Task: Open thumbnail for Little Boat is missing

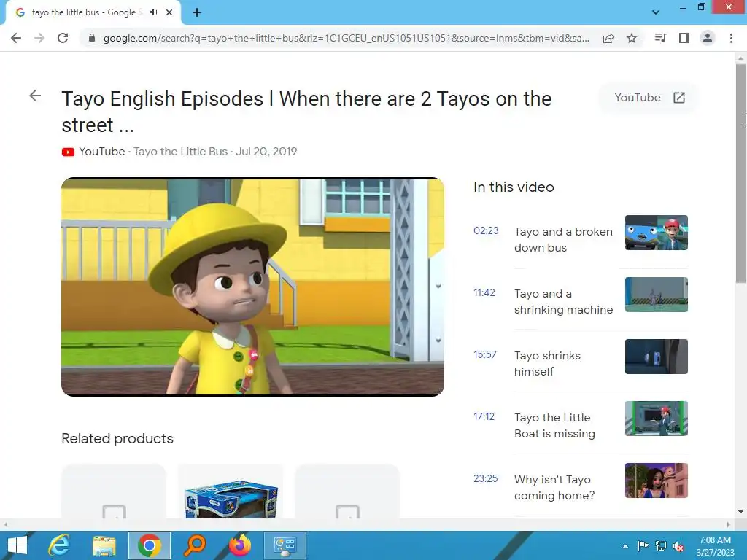Action: pos(656,418)
